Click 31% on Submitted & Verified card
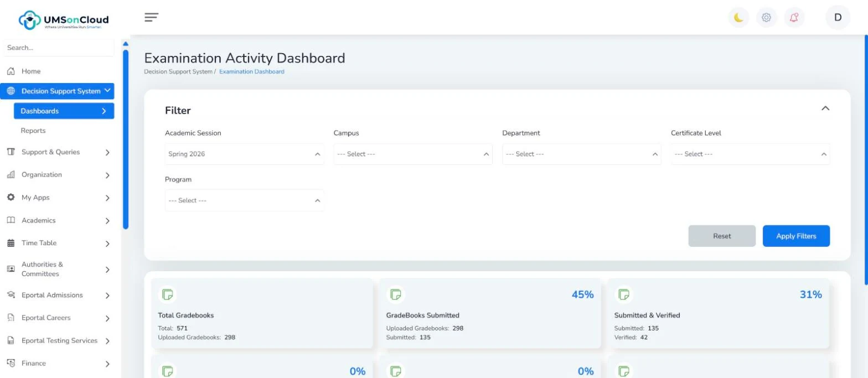868x378 pixels. (x=810, y=294)
